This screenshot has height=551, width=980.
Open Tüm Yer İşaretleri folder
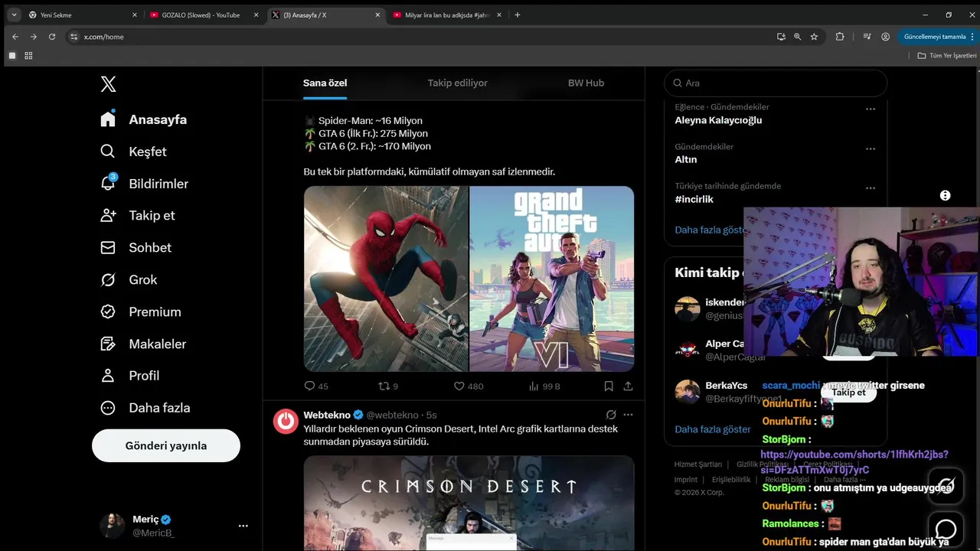948,56
